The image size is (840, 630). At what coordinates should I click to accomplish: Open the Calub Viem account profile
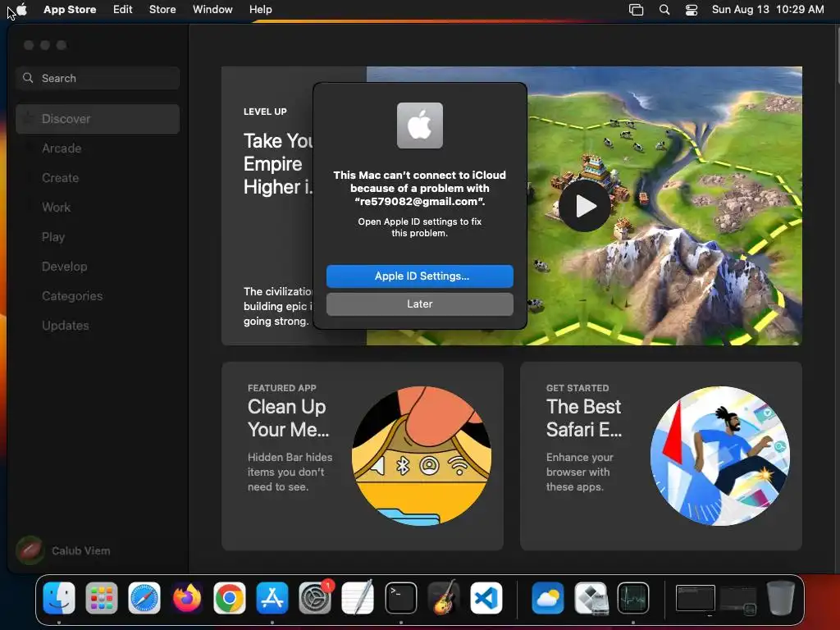point(63,550)
